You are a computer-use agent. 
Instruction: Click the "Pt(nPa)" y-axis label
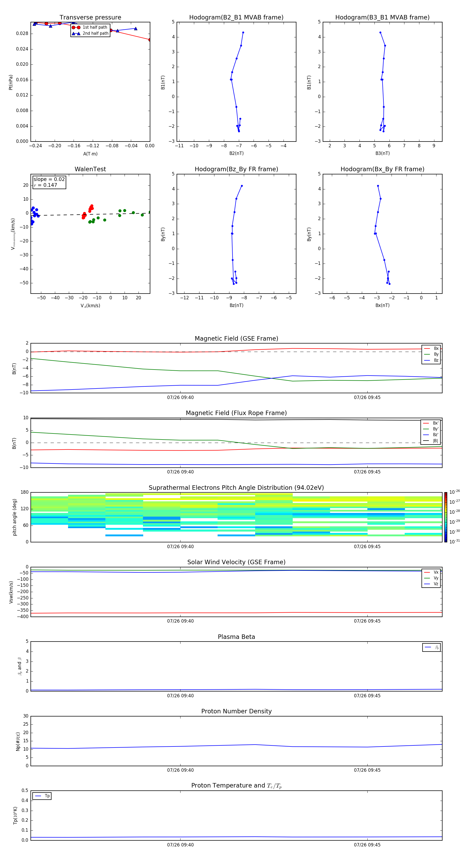click(x=11, y=82)
